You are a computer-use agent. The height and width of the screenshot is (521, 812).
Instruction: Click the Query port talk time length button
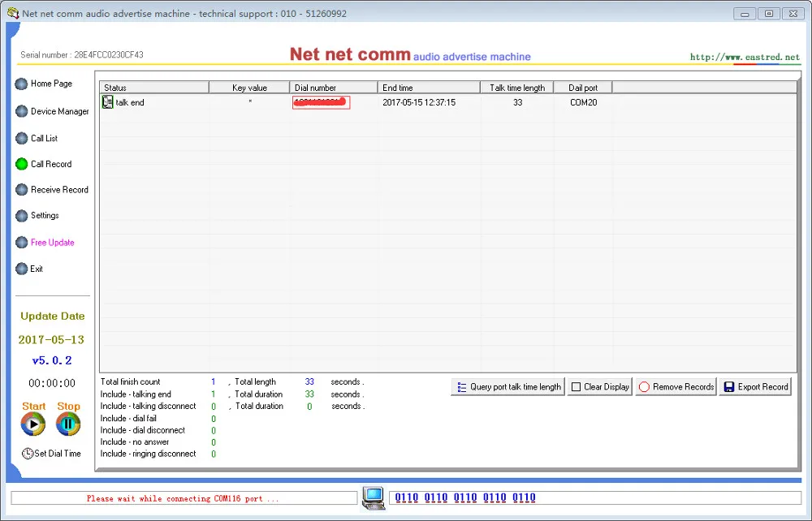tap(508, 387)
